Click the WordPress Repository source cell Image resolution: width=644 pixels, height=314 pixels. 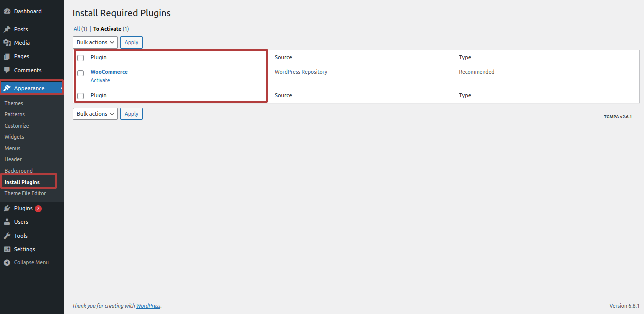(301, 72)
